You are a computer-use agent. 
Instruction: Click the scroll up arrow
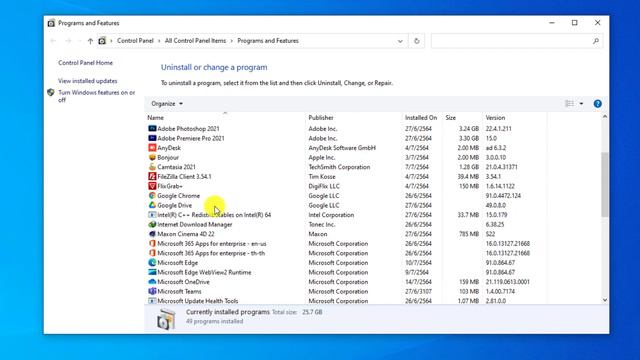(x=605, y=117)
